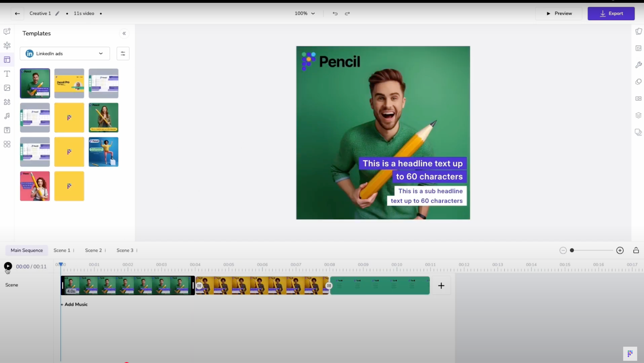Image resolution: width=644 pixels, height=363 pixels.
Task: Open the Scene 2 options menu
Action: pos(105,250)
